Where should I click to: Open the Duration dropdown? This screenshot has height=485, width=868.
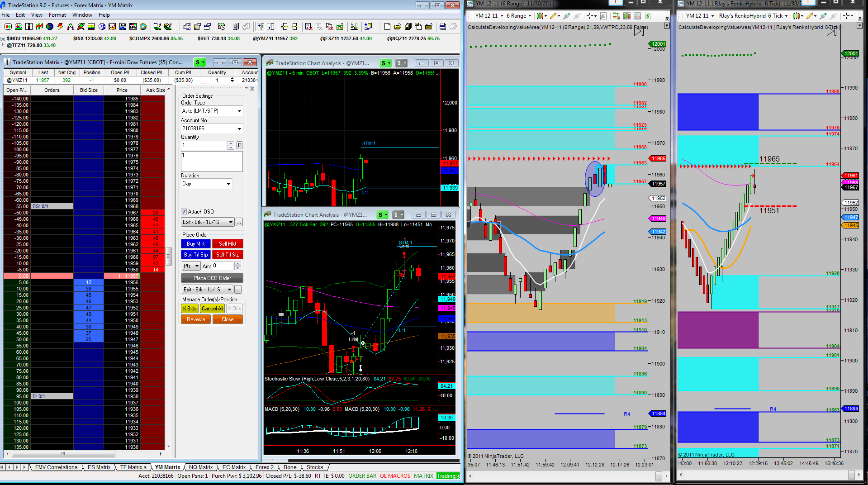coord(207,184)
